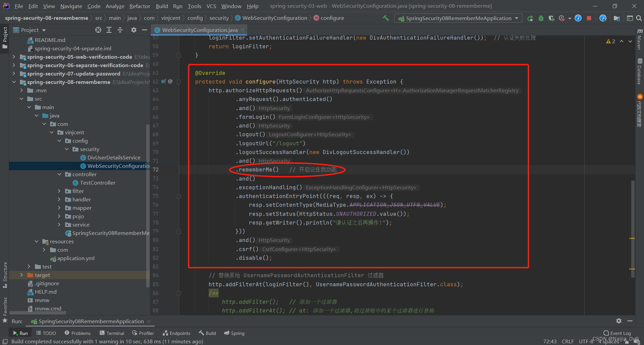Click the Build project hammer icon

pyautogui.click(x=386, y=18)
